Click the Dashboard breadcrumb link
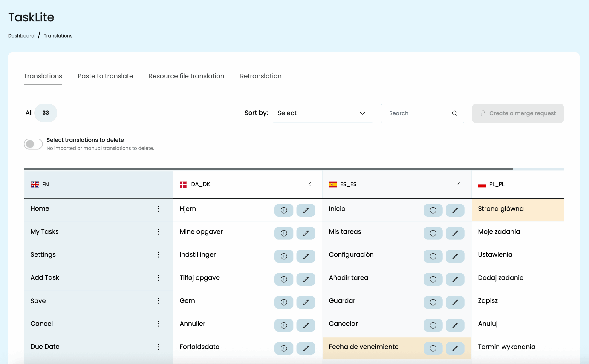This screenshot has height=364, width=589. coord(21,36)
